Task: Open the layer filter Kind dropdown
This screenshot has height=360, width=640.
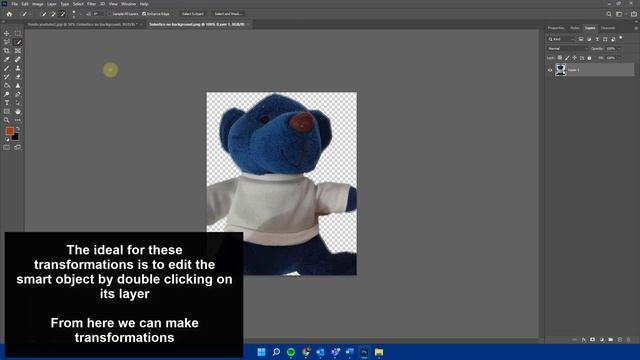Action: 561,39
